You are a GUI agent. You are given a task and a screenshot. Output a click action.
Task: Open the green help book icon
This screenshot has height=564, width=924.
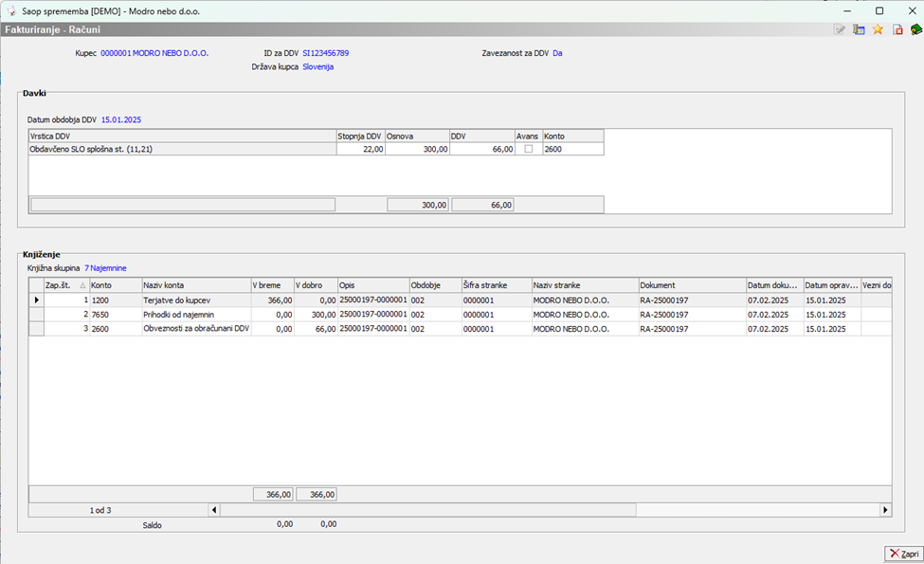[x=915, y=29]
